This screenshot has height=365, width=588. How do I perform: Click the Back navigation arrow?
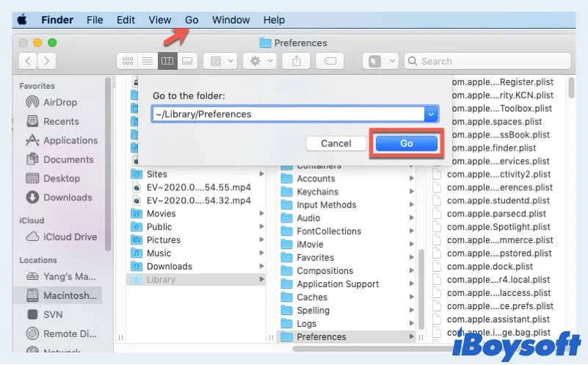tap(29, 62)
